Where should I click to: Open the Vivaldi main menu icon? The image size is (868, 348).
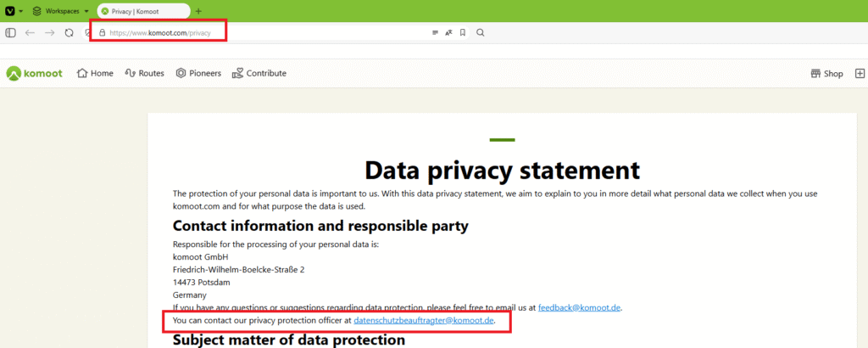coord(10,11)
